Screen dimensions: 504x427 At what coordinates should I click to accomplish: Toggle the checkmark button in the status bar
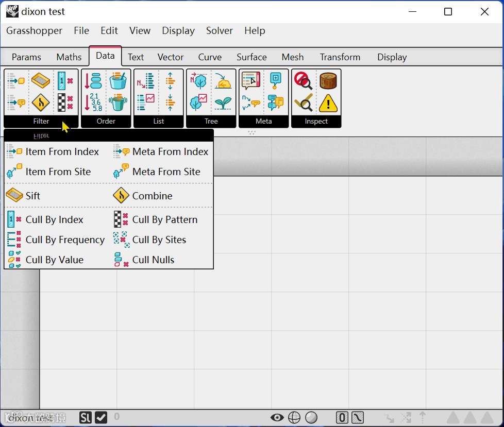click(101, 418)
